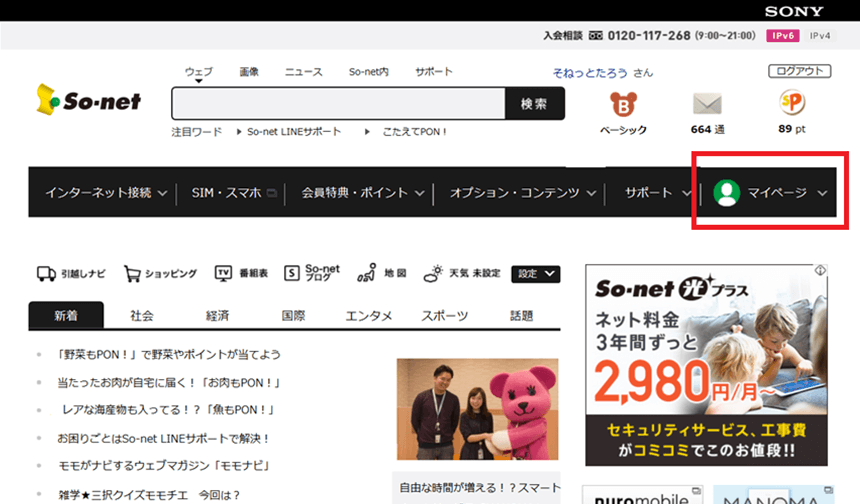Screen dimensions: 860x504
Task: Open the So-net blog icon
Action: [x=291, y=273]
